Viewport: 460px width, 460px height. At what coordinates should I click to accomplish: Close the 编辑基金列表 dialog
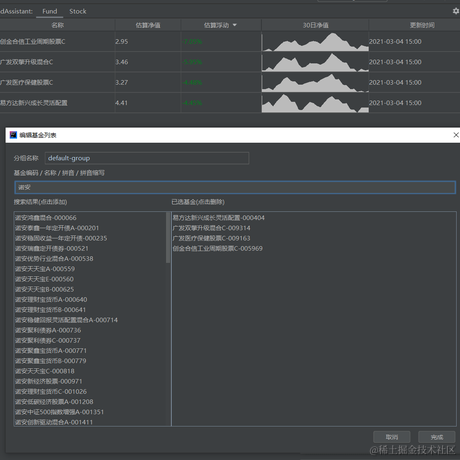[x=456, y=135]
